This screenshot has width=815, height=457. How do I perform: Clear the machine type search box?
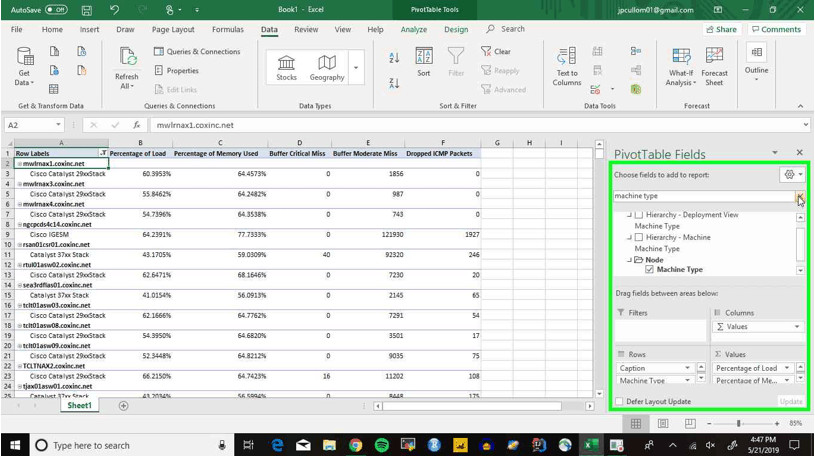(x=799, y=196)
